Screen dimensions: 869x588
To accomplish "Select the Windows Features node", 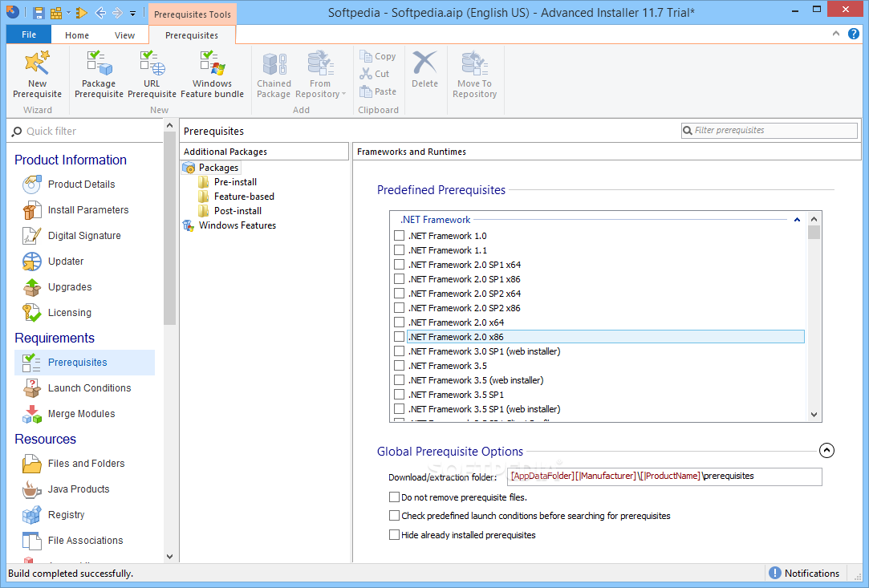I will 229,225.
